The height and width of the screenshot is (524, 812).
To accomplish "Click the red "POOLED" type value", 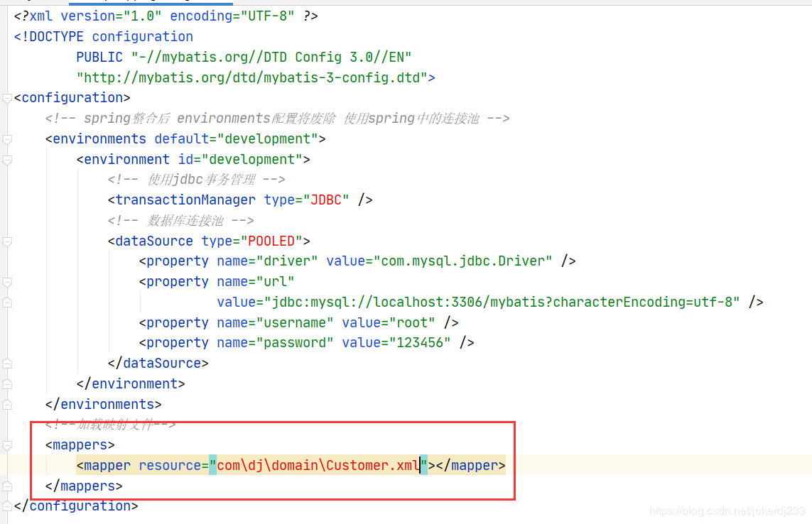I will click(x=271, y=241).
